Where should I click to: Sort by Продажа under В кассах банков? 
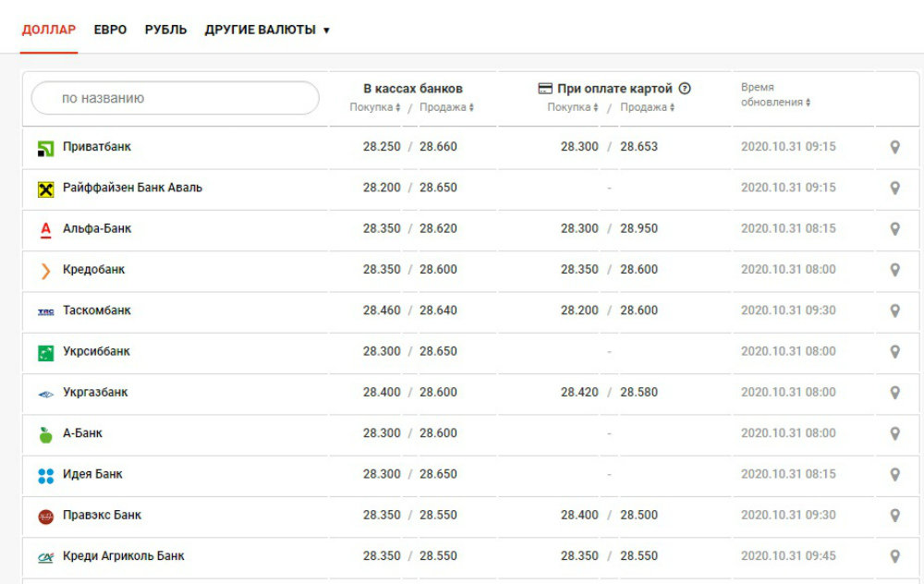point(446,107)
